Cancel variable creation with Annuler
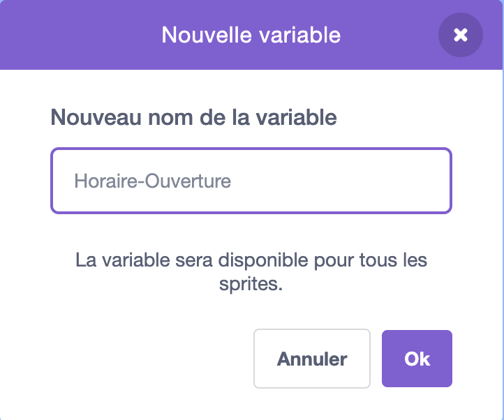 [x=312, y=359]
